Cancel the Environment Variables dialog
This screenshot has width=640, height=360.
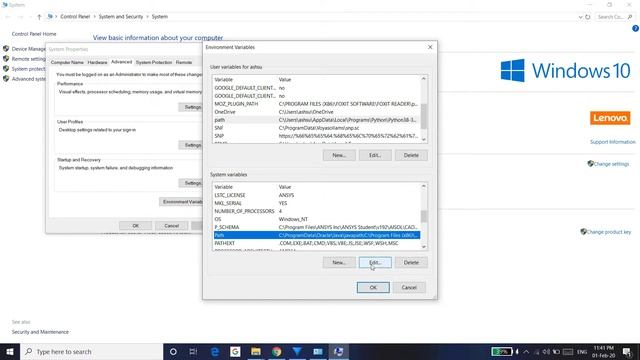[x=409, y=287]
